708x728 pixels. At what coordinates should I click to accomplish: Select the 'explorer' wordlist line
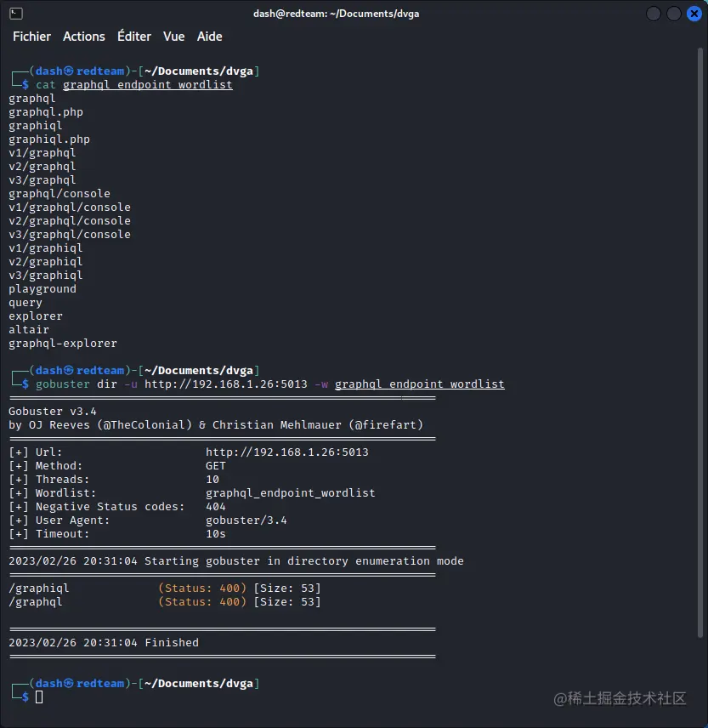pyautogui.click(x=36, y=316)
